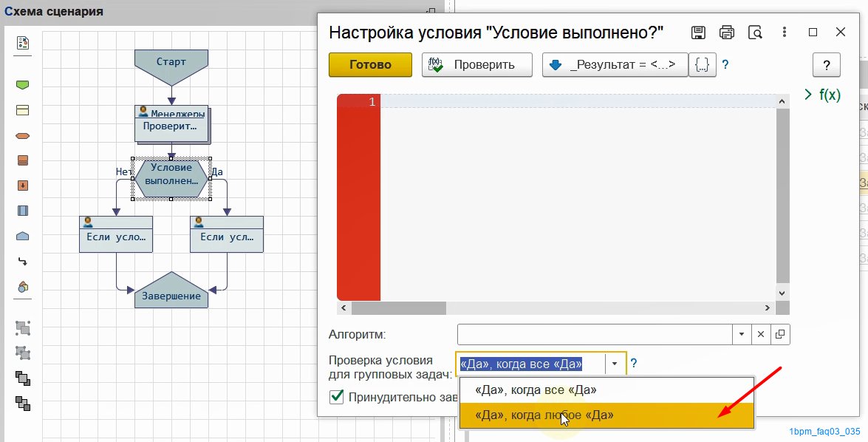Viewport: 868px width, 442px height.
Task: Click the Проверить button
Action: 476,65
